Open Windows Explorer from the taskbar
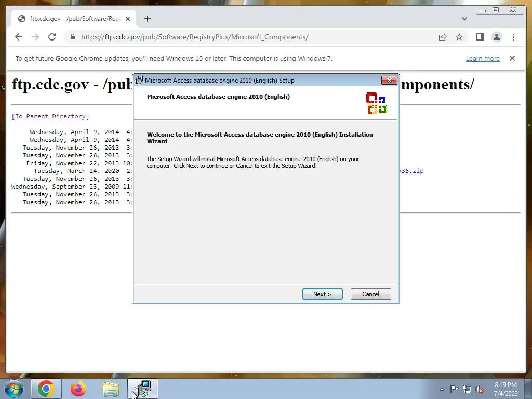Screen dimensions: 532x399 coord(111,389)
